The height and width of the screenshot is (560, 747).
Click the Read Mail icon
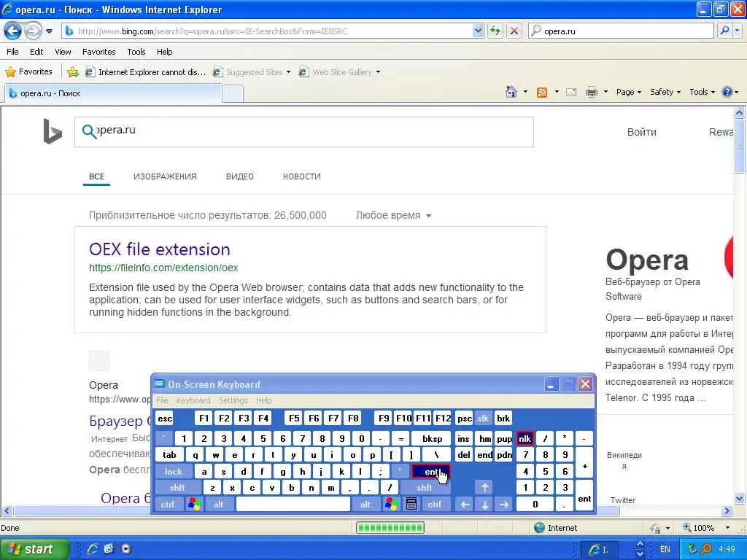571,92
